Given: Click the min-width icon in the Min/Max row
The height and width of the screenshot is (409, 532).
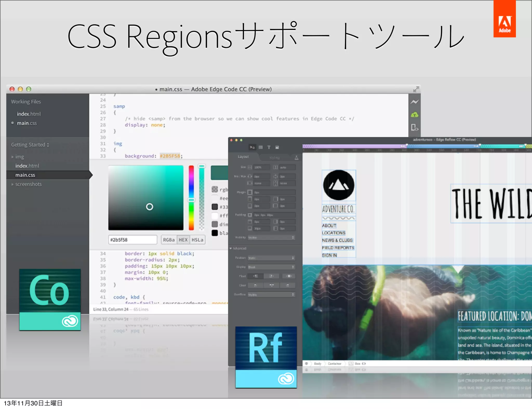Looking at the screenshot, I should 250,176.
